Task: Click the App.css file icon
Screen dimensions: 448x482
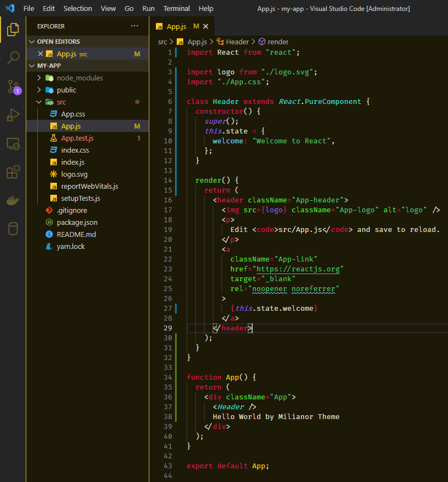Action: tap(54, 114)
